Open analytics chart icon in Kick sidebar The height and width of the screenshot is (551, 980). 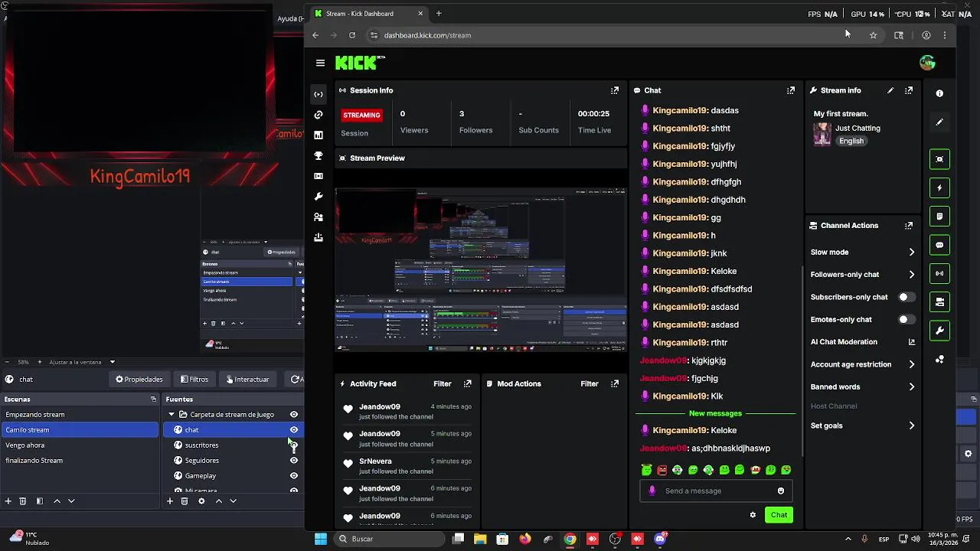tap(318, 135)
